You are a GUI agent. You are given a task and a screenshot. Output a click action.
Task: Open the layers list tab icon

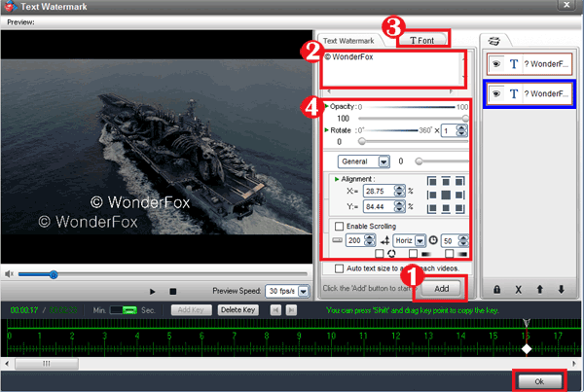[x=493, y=41]
